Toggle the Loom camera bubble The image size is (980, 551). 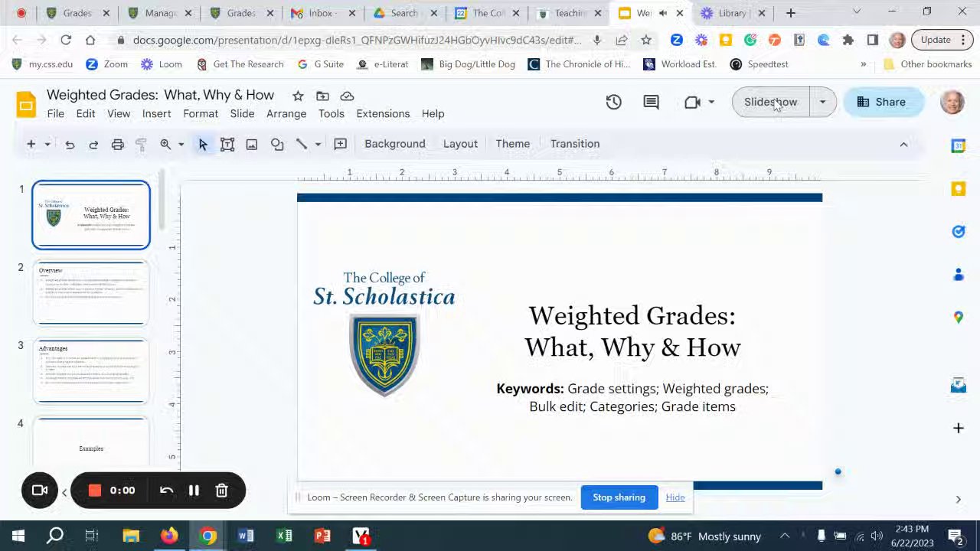(40, 491)
